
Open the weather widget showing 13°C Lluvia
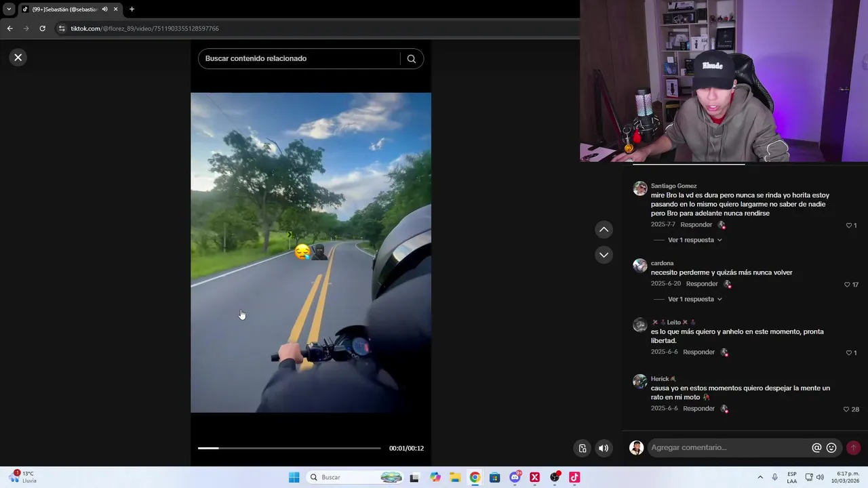[22, 477]
